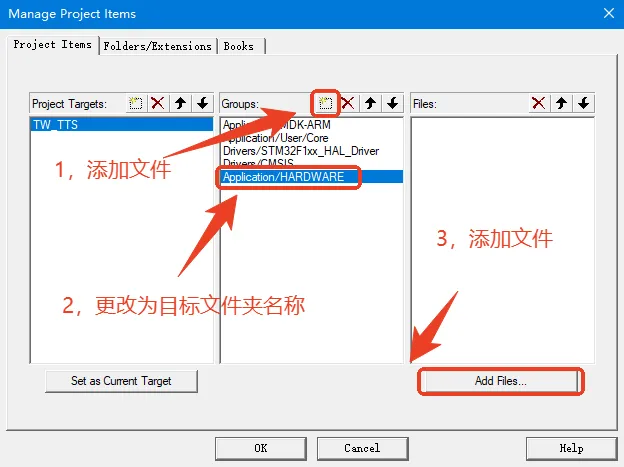Click Set as Current Target button
Viewport: 624px width, 467px height.
click(x=121, y=381)
